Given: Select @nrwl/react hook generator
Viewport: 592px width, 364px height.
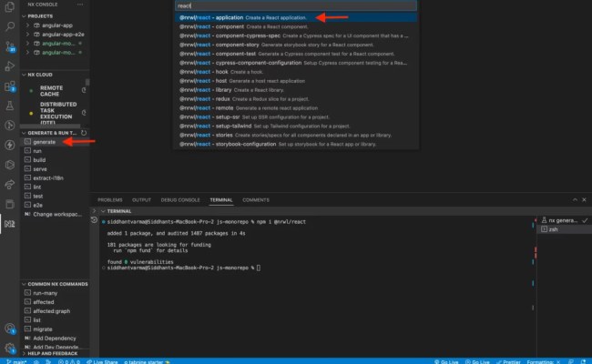Looking at the screenshot, I should coord(296,72).
